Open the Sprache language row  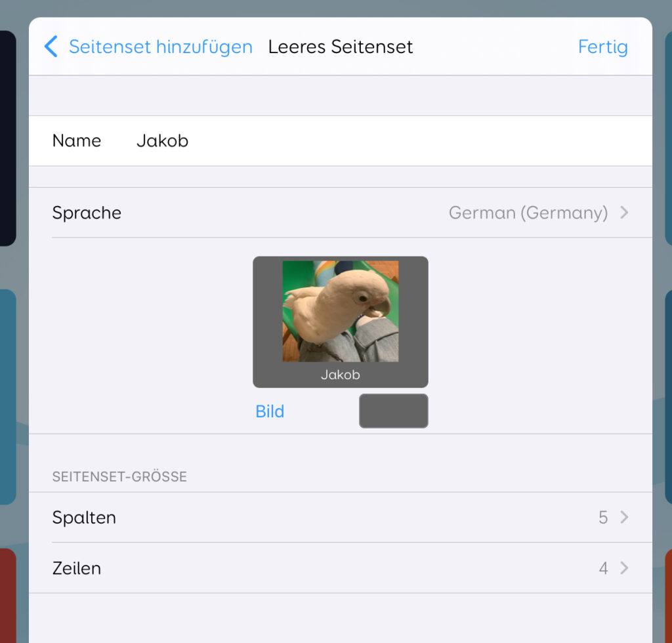tap(341, 213)
